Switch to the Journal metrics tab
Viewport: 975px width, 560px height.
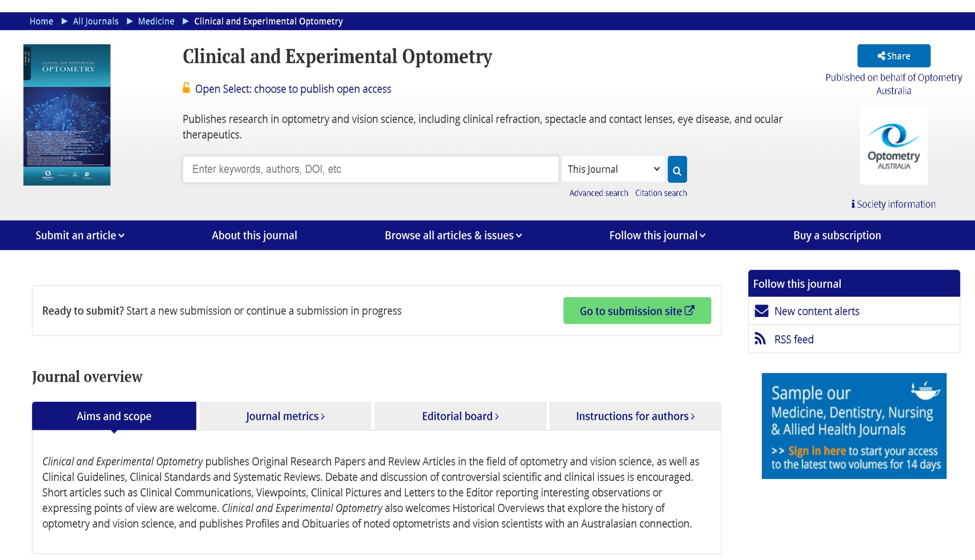click(285, 416)
